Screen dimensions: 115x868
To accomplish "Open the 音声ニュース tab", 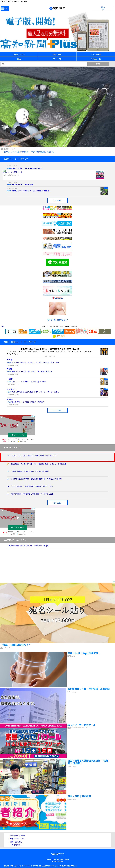I will pos(96,59).
